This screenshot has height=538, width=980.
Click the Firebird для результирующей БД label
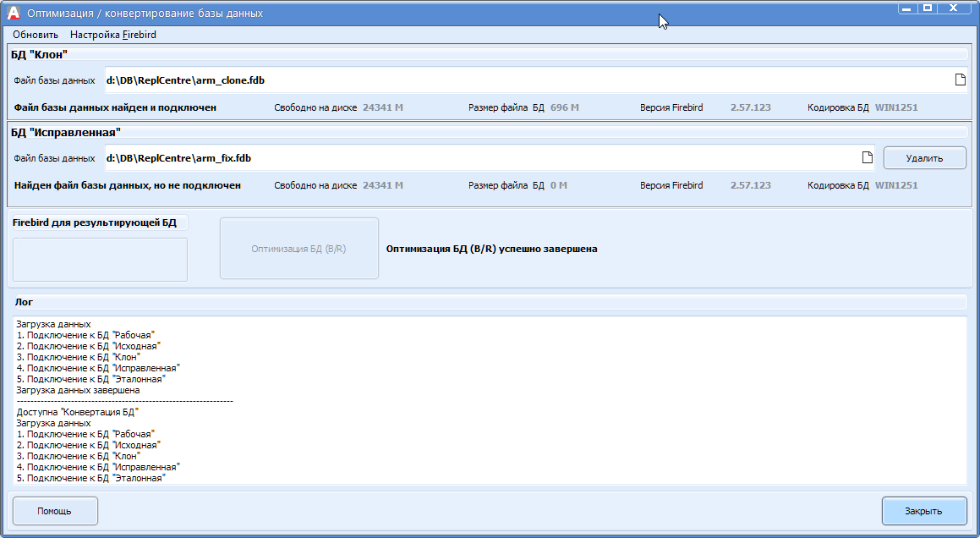pos(95,222)
